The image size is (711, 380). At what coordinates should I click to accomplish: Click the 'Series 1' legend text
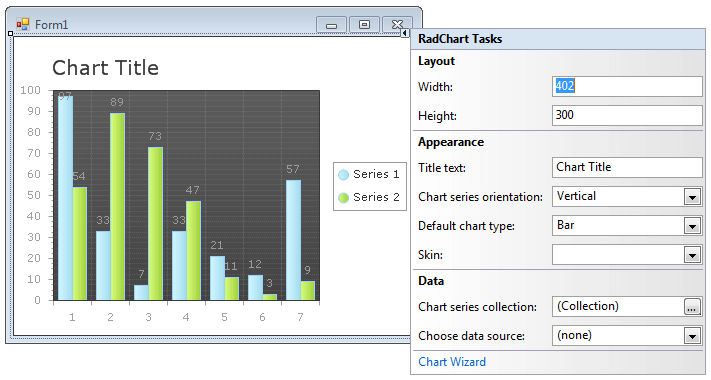[x=376, y=174]
